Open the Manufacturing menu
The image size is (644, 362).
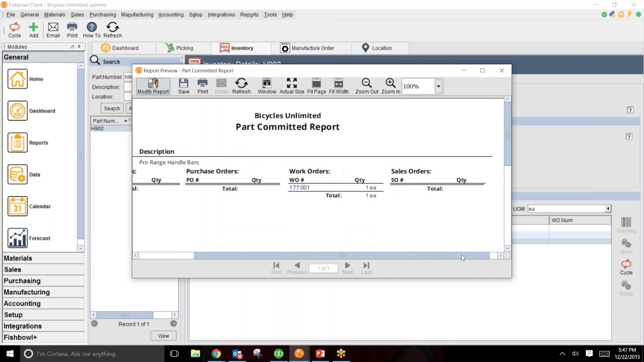137,15
